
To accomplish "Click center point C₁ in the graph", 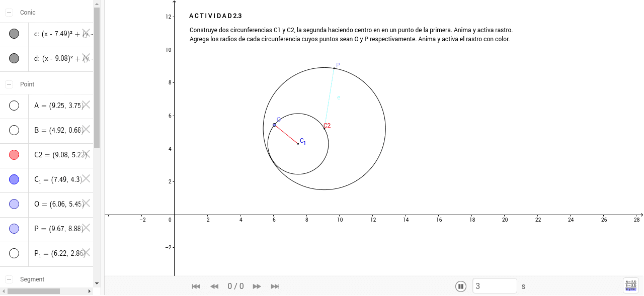I will tap(298, 144).
